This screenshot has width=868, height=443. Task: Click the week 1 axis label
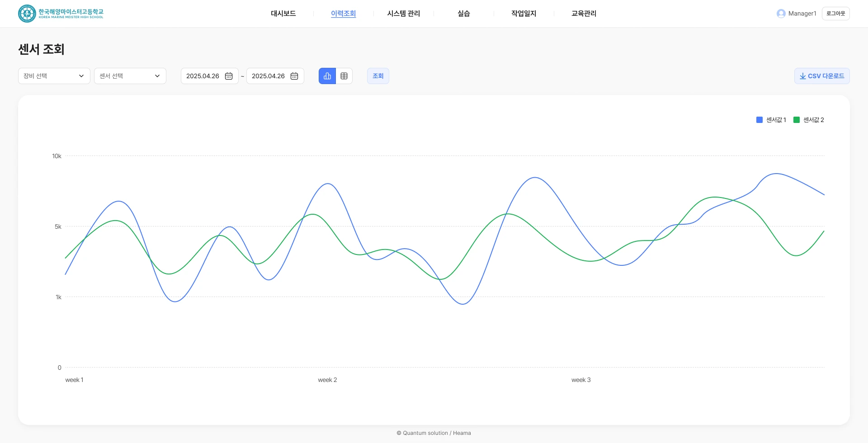click(x=74, y=380)
